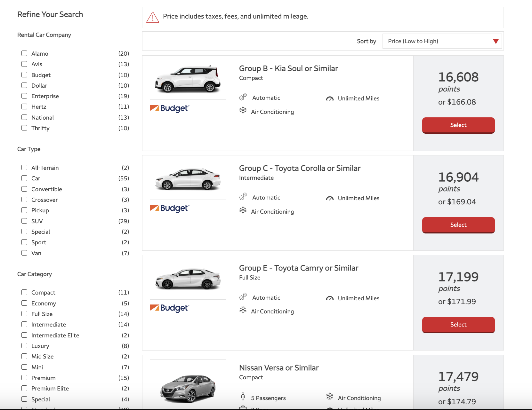Click the Car Category section heading
The image size is (532, 410).
click(x=35, y=274)
